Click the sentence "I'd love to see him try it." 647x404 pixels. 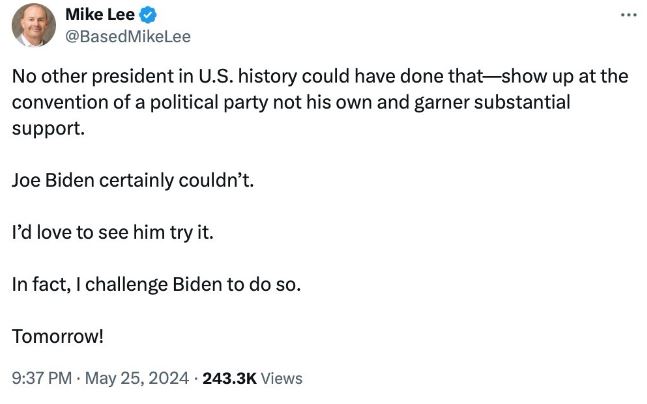coord(112,233)
